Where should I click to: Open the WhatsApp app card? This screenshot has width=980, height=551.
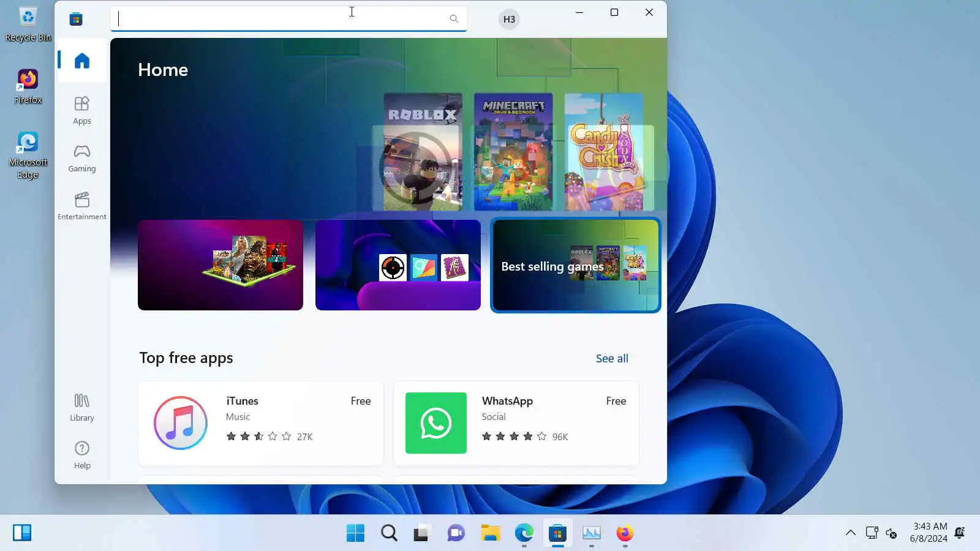[x=516, y=423]
